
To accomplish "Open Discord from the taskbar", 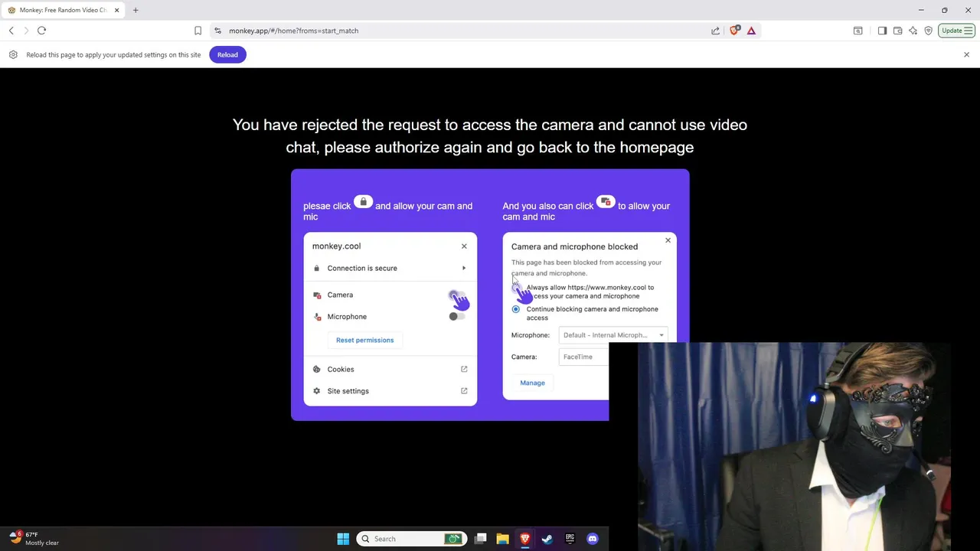I will [x=592, y=539].
